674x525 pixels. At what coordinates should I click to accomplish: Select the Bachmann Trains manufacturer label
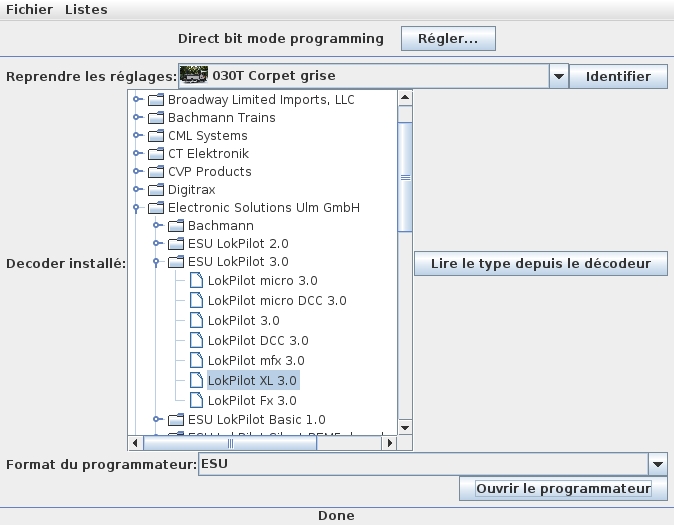click(222, 117)
